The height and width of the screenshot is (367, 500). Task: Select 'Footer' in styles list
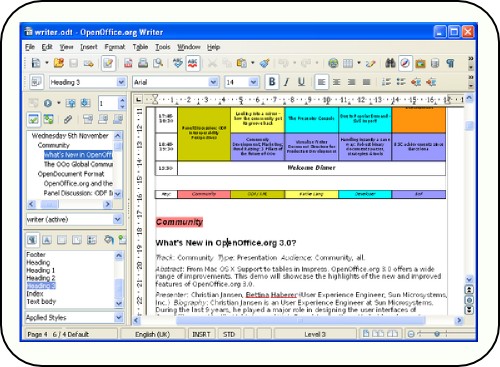(36, 254)
